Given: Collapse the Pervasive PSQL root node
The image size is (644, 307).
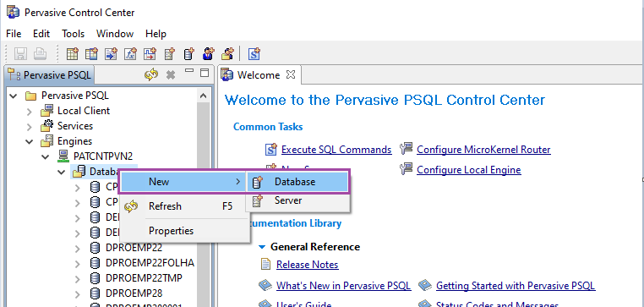Looking at the screenshot, I should pyautogui.click(x=14, y=96).
